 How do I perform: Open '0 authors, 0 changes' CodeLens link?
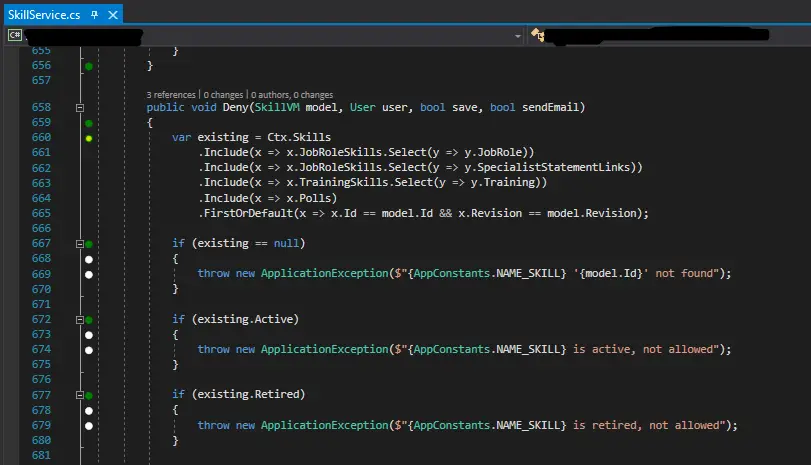(292, 95)
